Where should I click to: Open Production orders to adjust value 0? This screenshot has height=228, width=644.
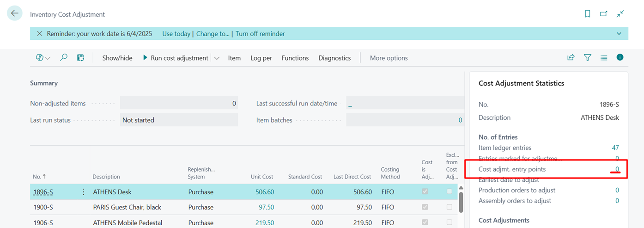(x=617, y=190)
